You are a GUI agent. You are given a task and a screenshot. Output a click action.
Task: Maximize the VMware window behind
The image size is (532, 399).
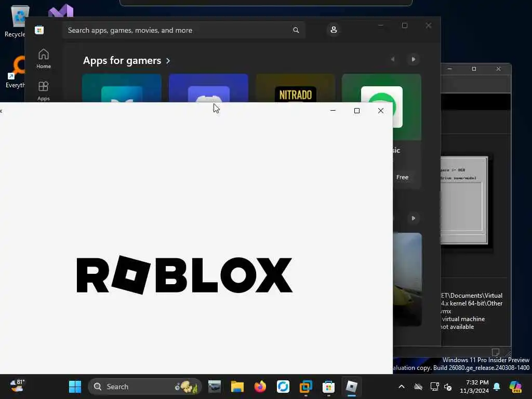474,69
